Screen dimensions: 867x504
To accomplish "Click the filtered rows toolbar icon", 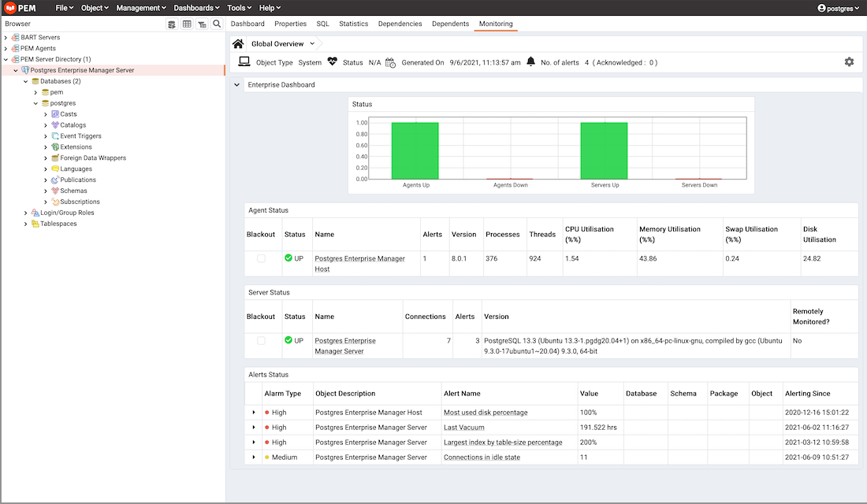I will pyautogui.click(x=202, y=24).
